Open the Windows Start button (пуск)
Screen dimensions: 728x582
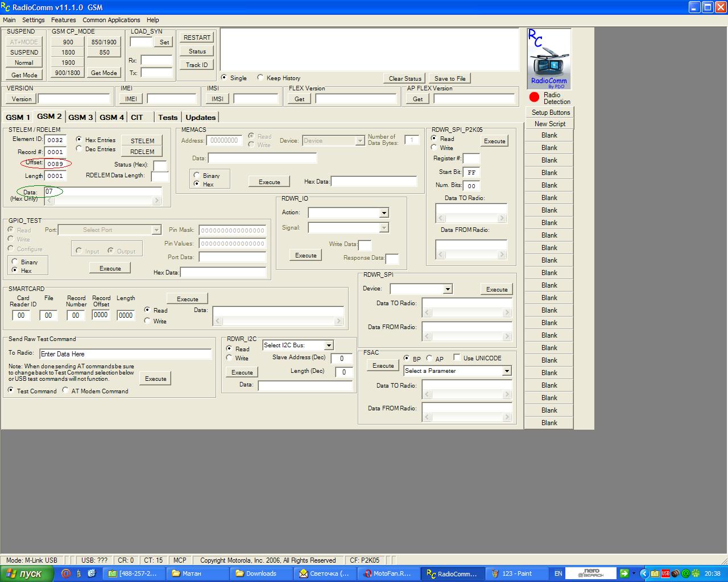tap(27, 573)
